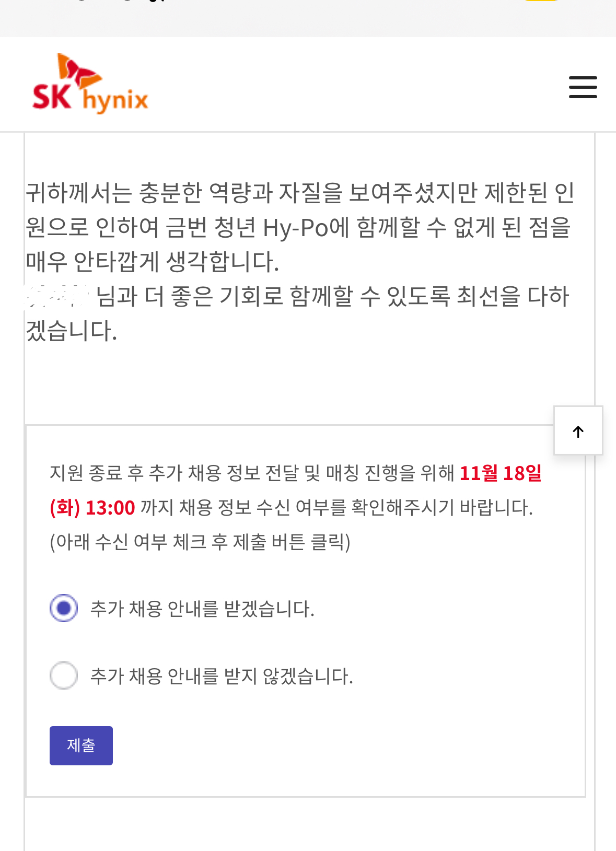Image resolution: width=616 pixels, height=851 pixels.
Task: Select the '추가 채용 안내를 받겠습니다' radio button
Action: (x=64, y=608)
